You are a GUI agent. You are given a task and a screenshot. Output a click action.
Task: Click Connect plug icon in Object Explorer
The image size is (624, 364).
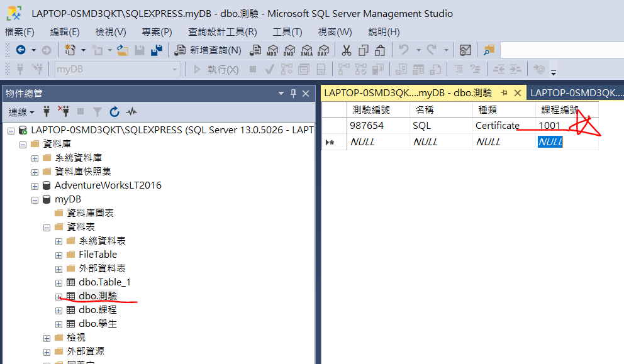click(47, 111)
